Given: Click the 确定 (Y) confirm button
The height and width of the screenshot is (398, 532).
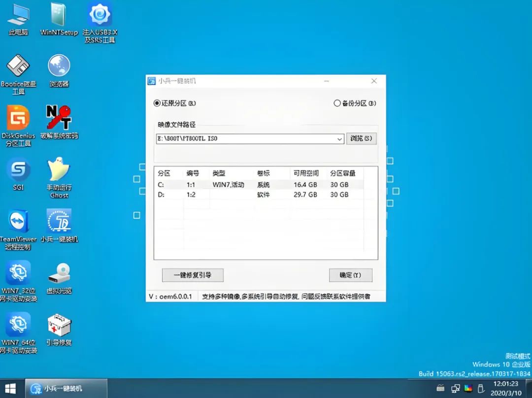Looking at the screenshot, I should (351, 275).
